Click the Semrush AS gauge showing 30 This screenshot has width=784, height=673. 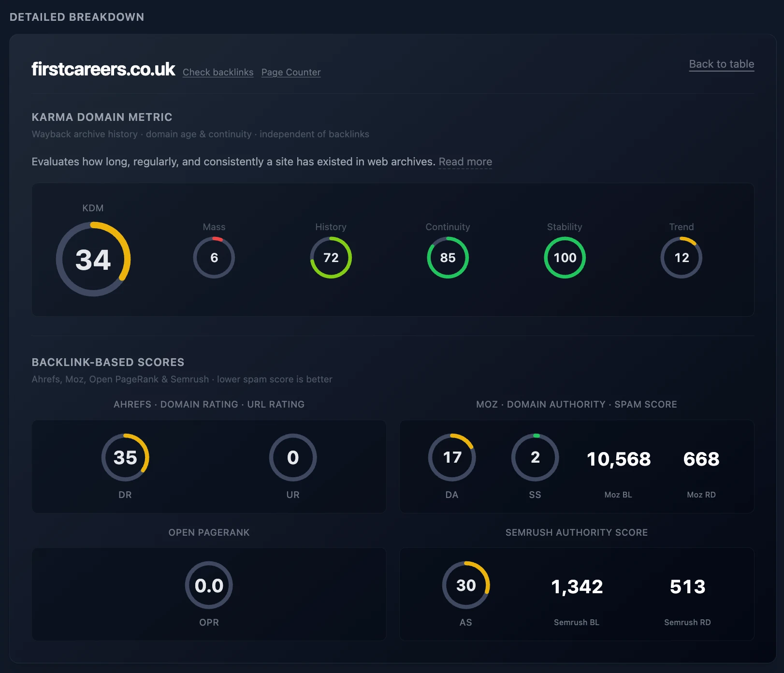click(x=466, y=585)
